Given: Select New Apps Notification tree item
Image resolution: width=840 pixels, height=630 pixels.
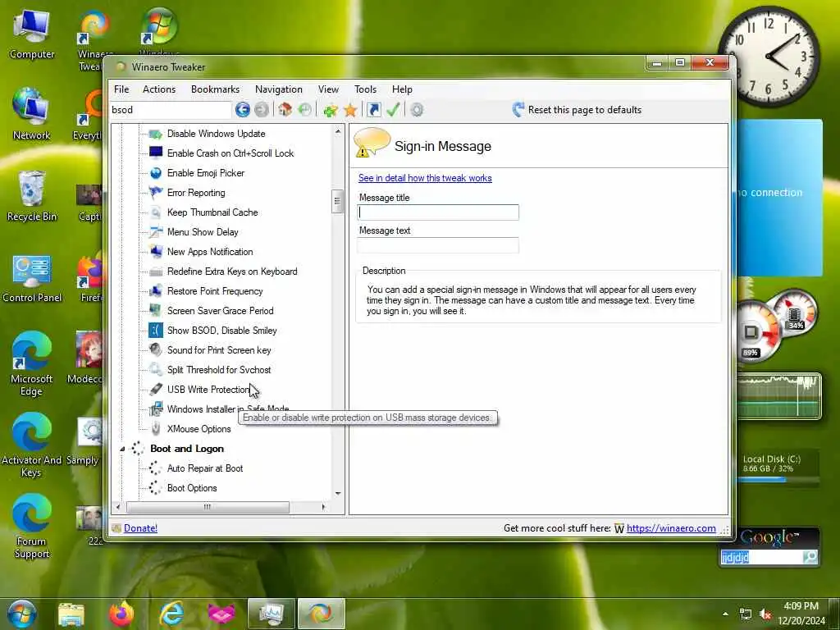Looking at the screenshot, I should tap(210, 252).
